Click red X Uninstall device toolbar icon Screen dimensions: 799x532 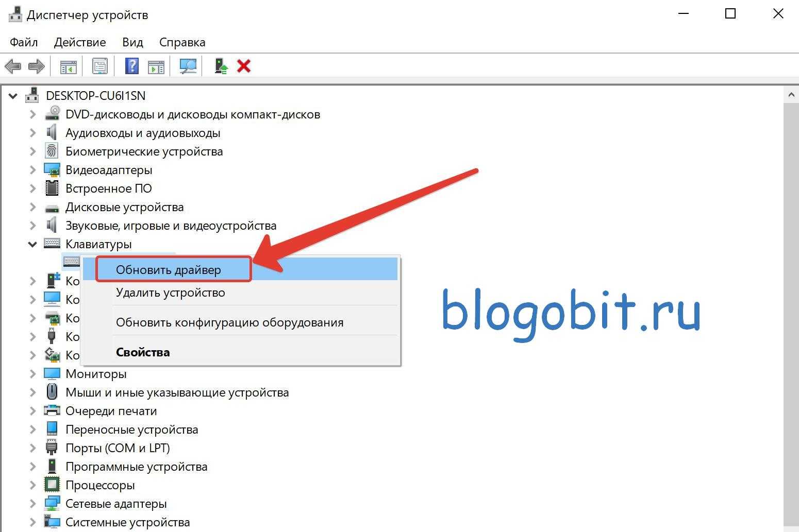[x=244, y=66]
